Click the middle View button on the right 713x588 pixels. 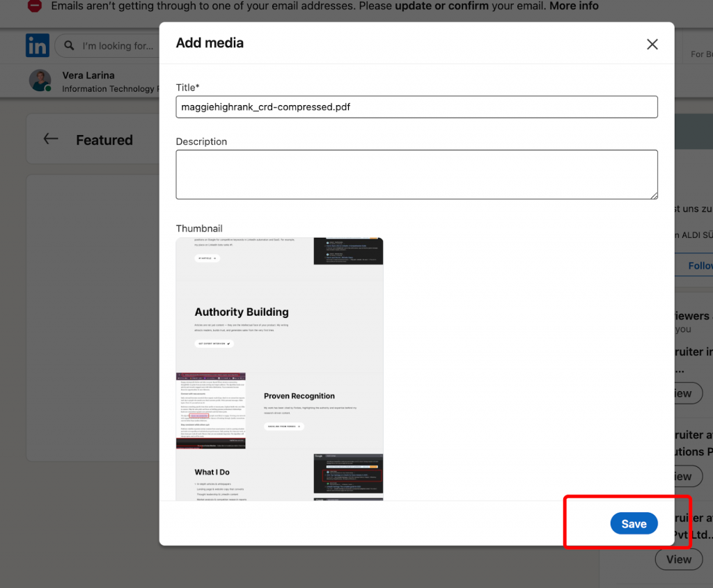[x=688, y=476]
